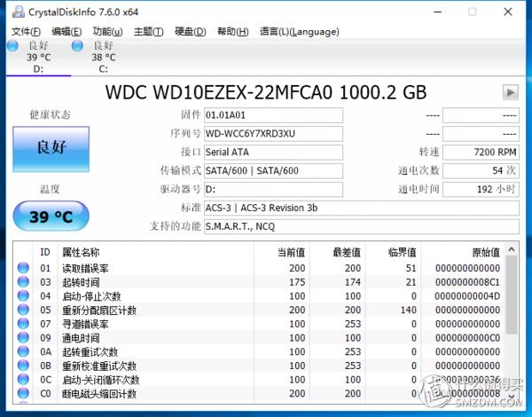Image resolution: width=532 pixels, height=417 pixels.
Task: Click raw value 0000000000C0
Action: (467, 338)
